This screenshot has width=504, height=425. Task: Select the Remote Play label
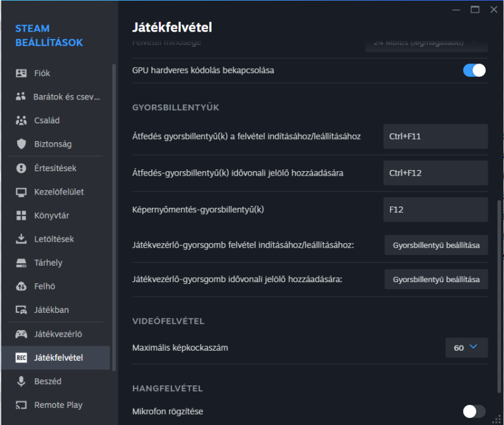click(58, 405)
